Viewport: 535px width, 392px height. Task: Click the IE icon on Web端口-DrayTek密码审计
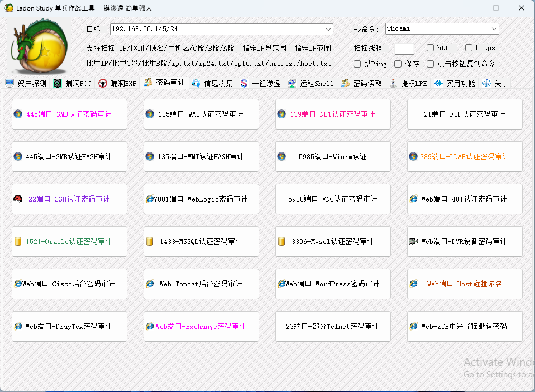point(18,326)
